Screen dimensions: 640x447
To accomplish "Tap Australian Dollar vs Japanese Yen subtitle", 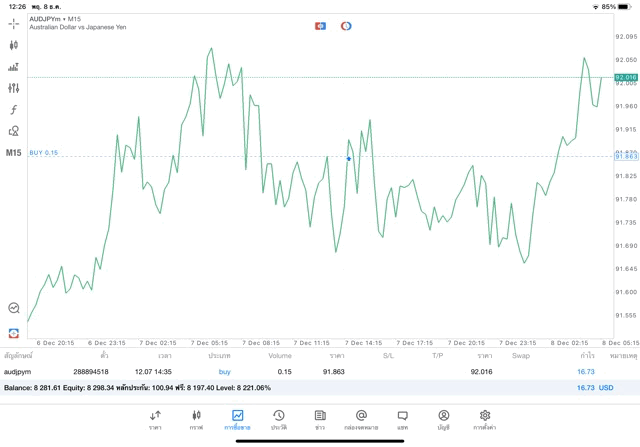I will pyautogui.click(x=78, y=27).
